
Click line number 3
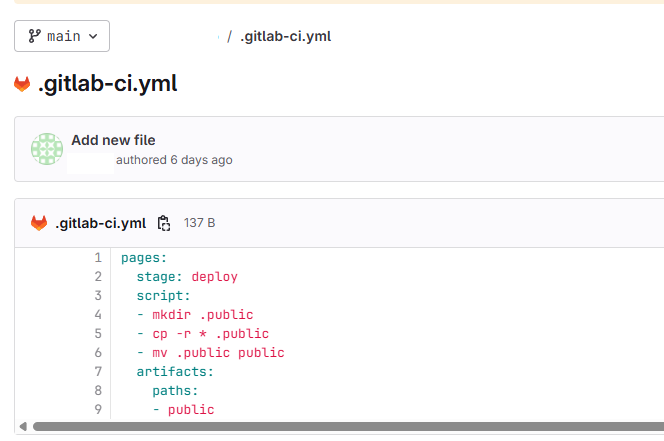pos(98,295)
